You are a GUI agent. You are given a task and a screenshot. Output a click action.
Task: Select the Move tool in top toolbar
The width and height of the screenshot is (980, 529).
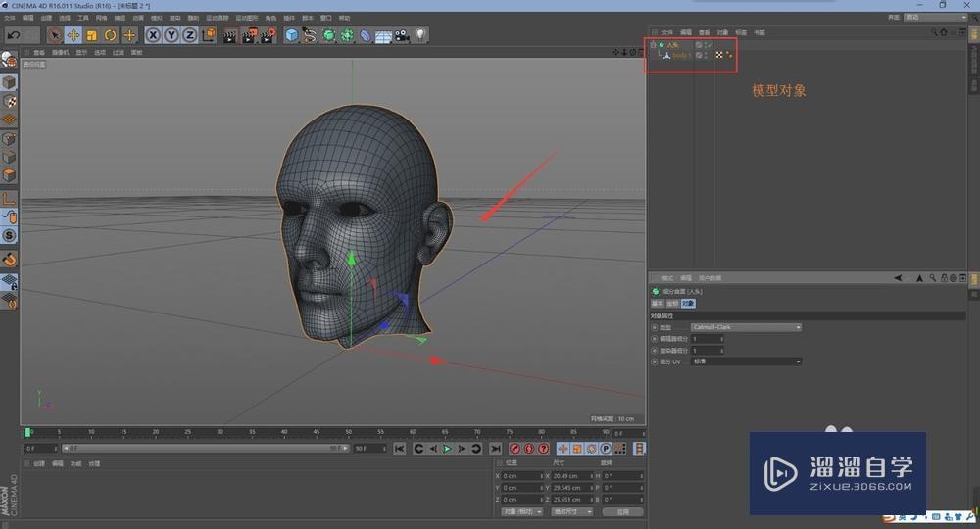tap(73, 35)
